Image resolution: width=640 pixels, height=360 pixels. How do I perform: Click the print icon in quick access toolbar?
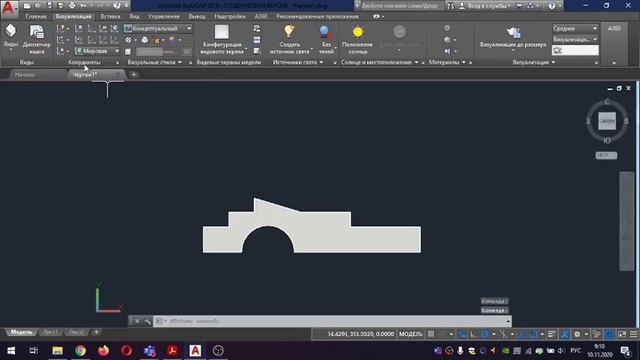point(72,6)
